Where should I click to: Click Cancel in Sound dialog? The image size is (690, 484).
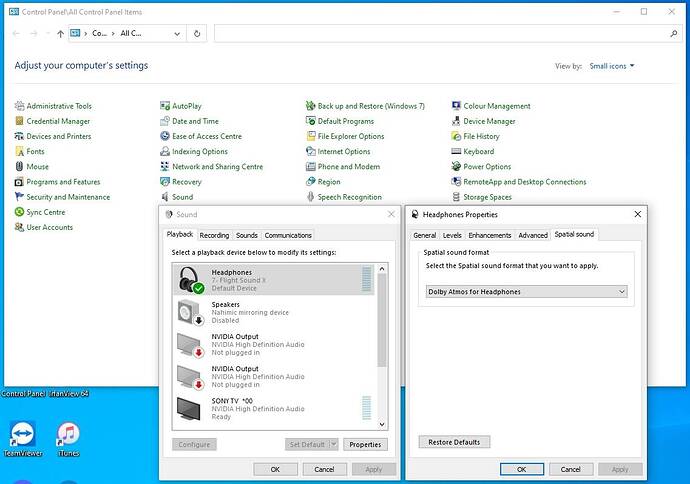tap(325, 469)
